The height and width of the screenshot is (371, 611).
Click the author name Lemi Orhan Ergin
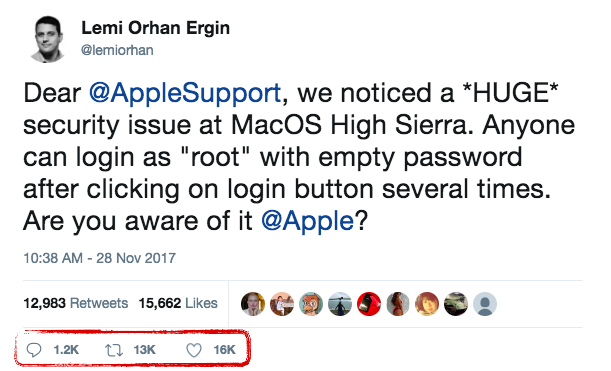[155, 28]
